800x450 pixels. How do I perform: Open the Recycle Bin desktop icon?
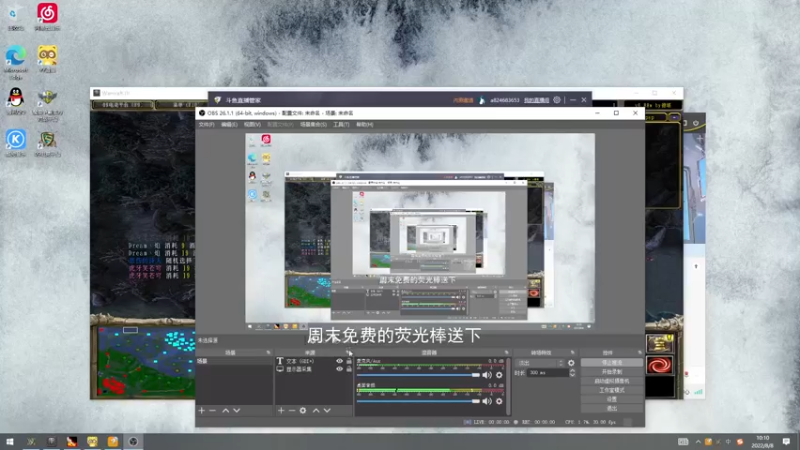coord(16,16)
